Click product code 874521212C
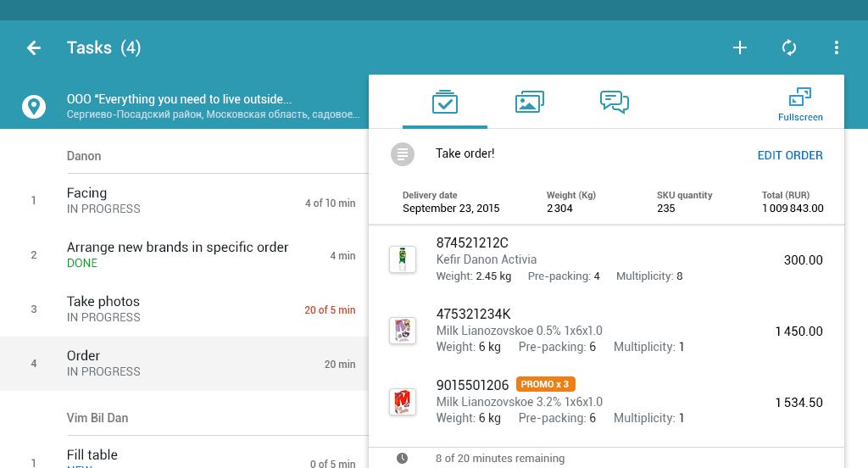The height and width of the screenshot is (468, 868). pyautogui.click(x=472, y=243)
